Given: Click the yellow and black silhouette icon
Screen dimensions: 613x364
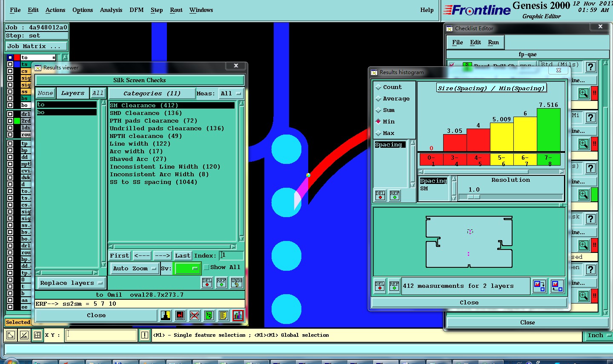Looking at the screenshot, I should tap(166, 315).
